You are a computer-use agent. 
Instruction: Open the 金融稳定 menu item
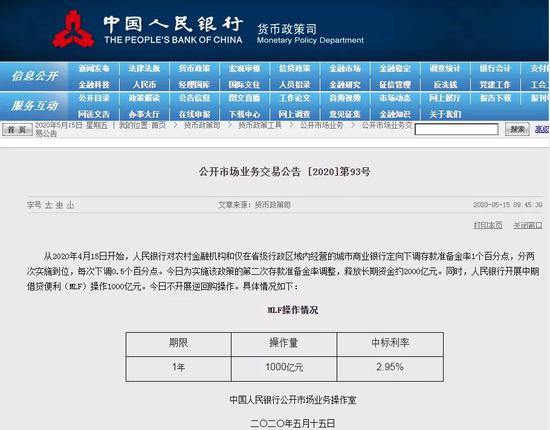coord(395,68)
